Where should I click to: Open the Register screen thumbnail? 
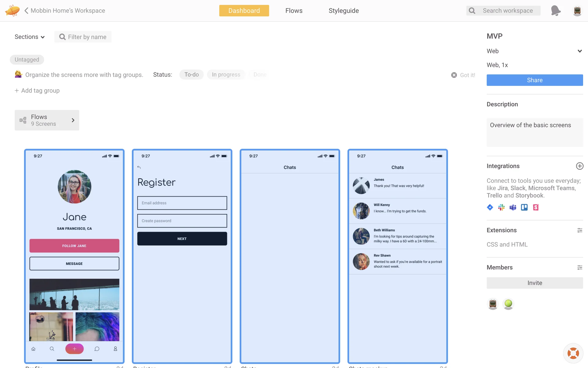(x=182, y=256)
